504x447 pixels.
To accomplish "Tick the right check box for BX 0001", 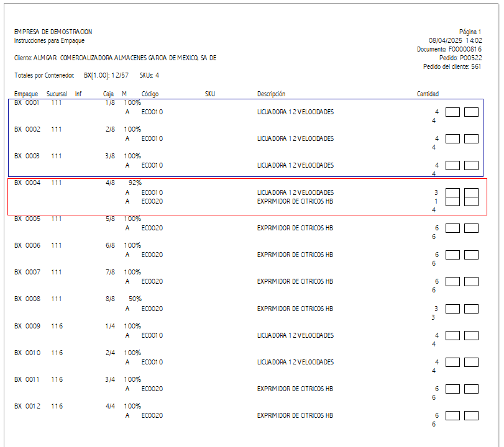I will (x=471, y=112).
